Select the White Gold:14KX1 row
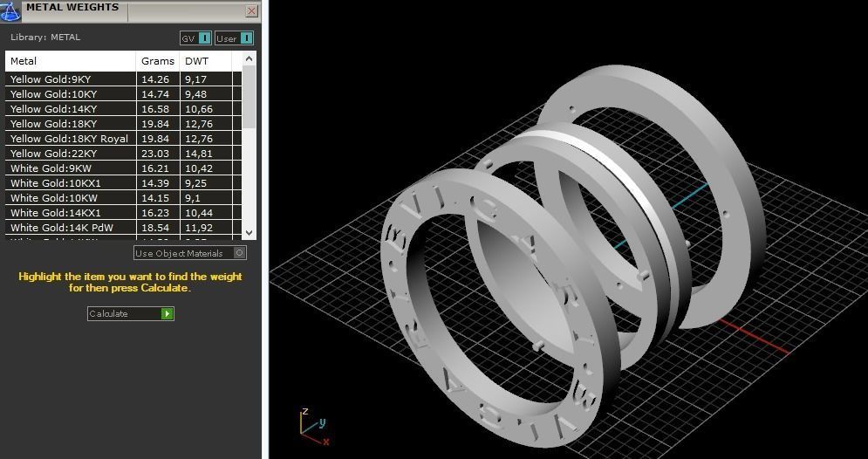The width and height of the screenshot is (868, 459). pos(124,213)
